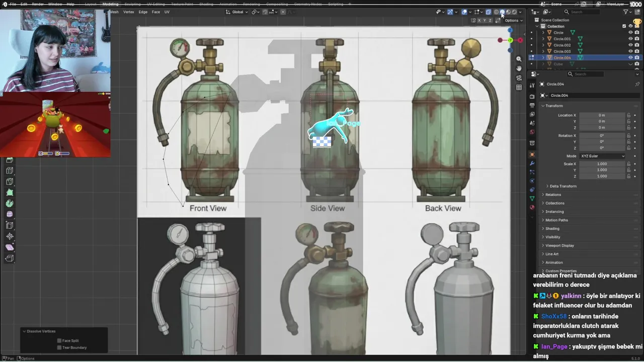
Task: Toggle X-ray view in viewport header
Action: coord(489,12)
